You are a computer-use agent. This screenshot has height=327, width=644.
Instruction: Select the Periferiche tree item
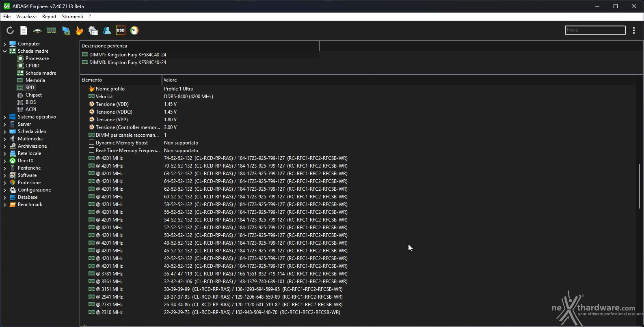[x=29, y=168]
